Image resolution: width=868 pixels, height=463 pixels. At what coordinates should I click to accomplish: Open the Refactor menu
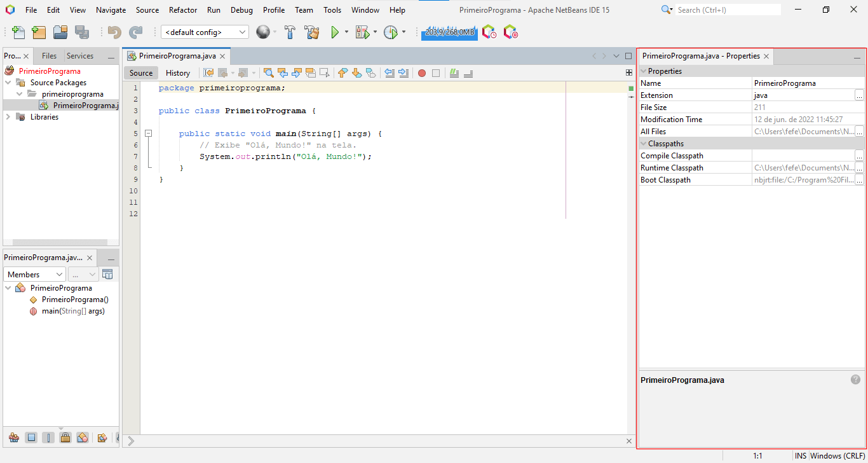pyautogui.click(x=183, y=10)
